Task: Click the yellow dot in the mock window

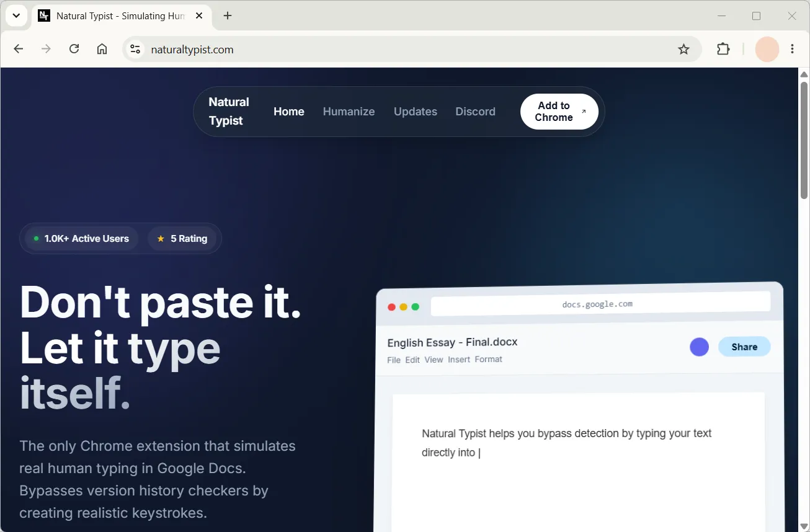Action: click(x=403, y=307)
